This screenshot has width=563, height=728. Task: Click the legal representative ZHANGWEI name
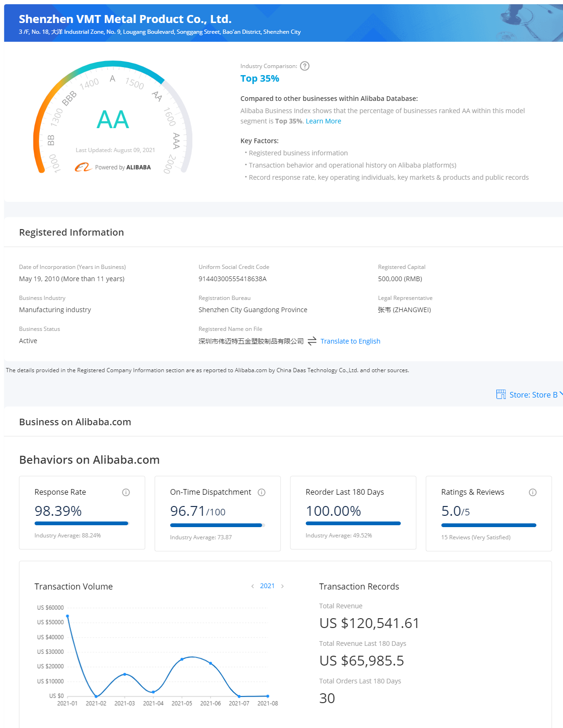coord(404,310)
